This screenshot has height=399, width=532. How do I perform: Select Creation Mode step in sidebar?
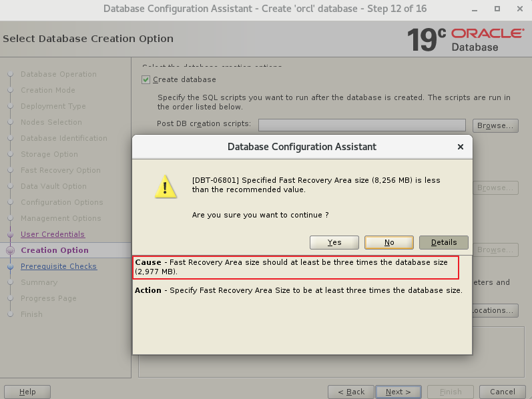click(x=48, y=90)
